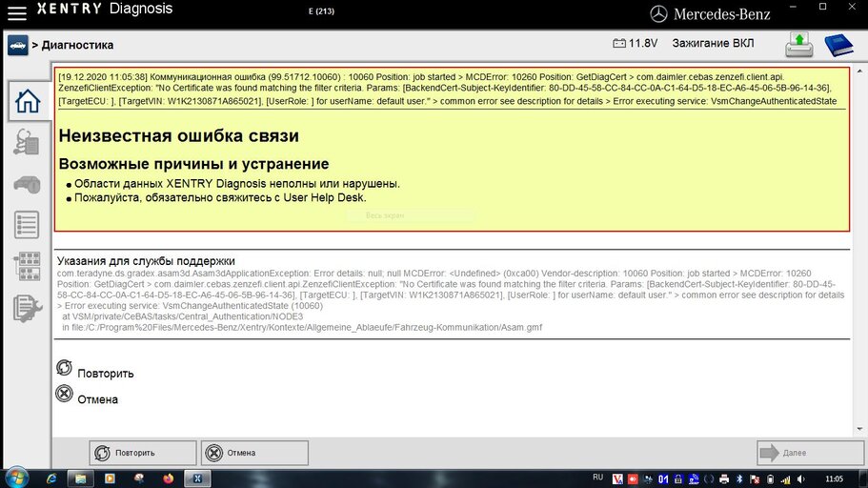868x488 pixels.
Task: Open the Windows Start button
Action: [x=16, y=478]
